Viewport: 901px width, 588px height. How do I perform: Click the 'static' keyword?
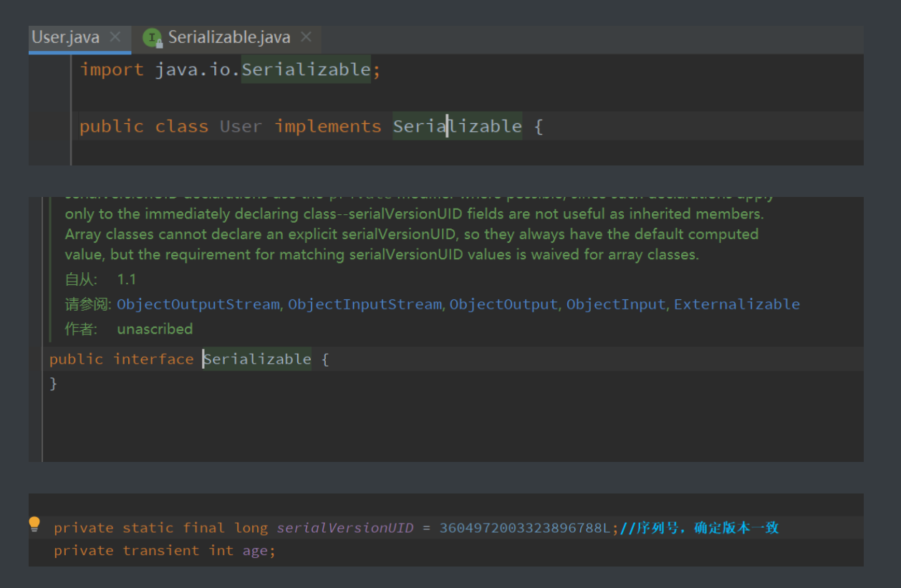(x=148, y=528)
